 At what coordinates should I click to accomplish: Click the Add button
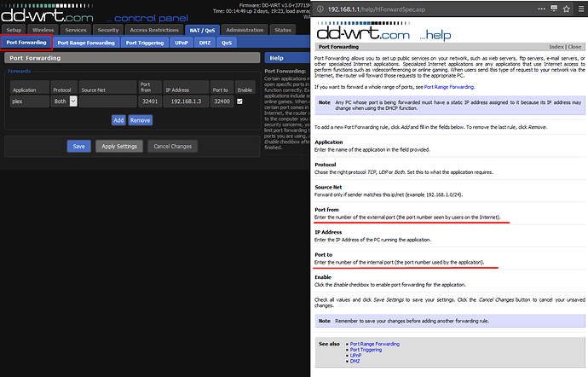pos(118,120)
